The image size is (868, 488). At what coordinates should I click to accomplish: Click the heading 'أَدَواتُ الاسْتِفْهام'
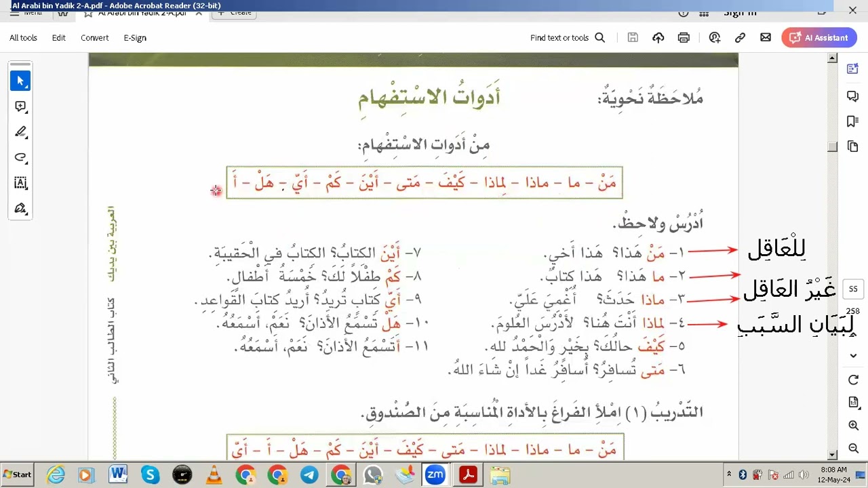point(429,97)
